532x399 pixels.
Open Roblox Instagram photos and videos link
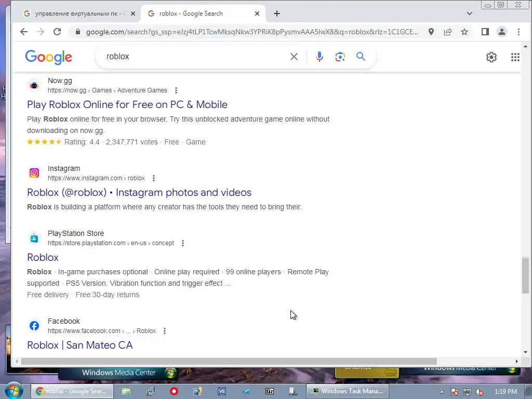(x=139, y=192)
